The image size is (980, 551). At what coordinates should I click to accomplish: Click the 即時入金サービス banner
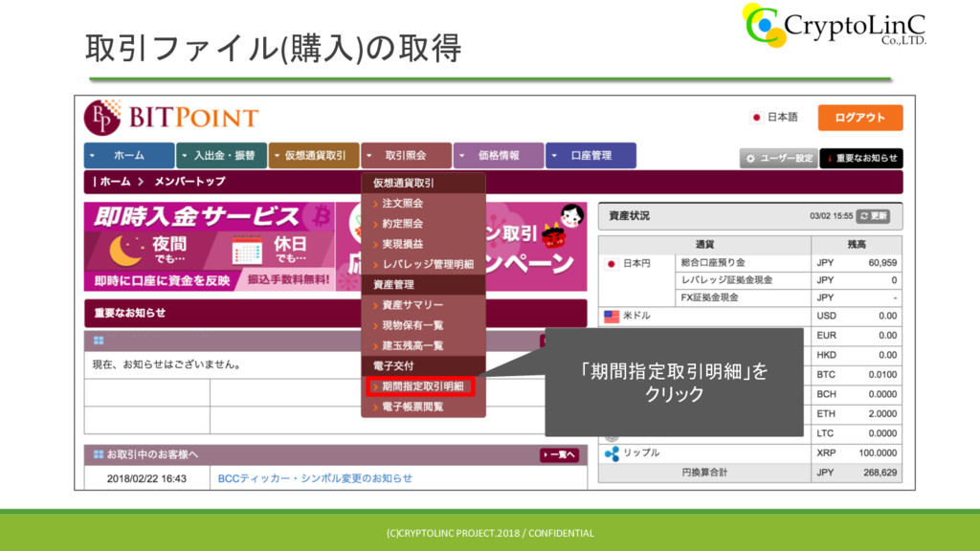click(x=210, y=247)
